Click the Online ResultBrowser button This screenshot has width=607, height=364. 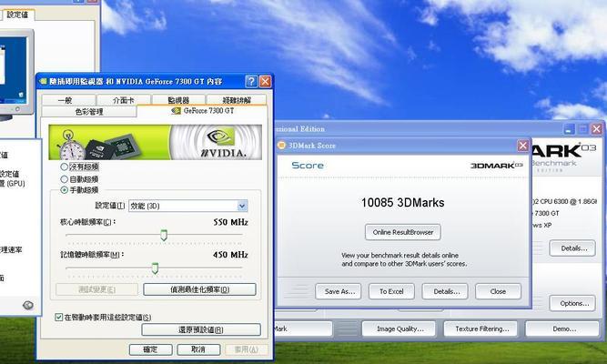click(402, 232)
